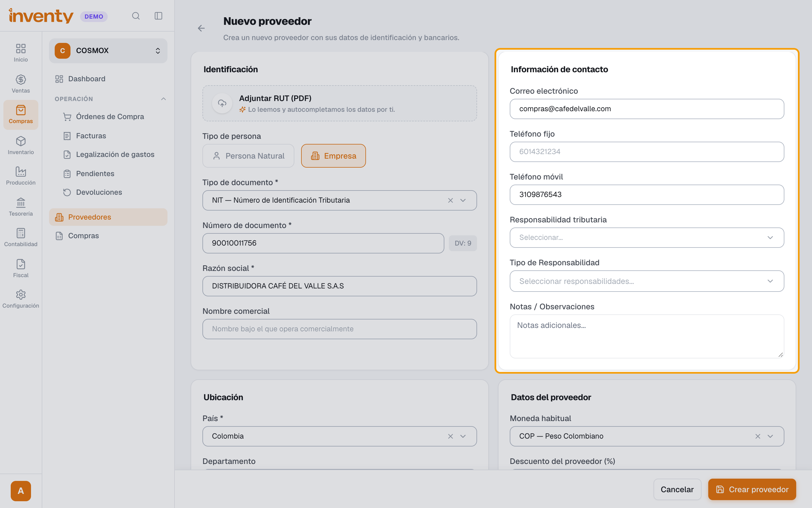The image size is (812, 508).
Task: Focus the Teléfono fijo field
Action: tap(646, 152)
